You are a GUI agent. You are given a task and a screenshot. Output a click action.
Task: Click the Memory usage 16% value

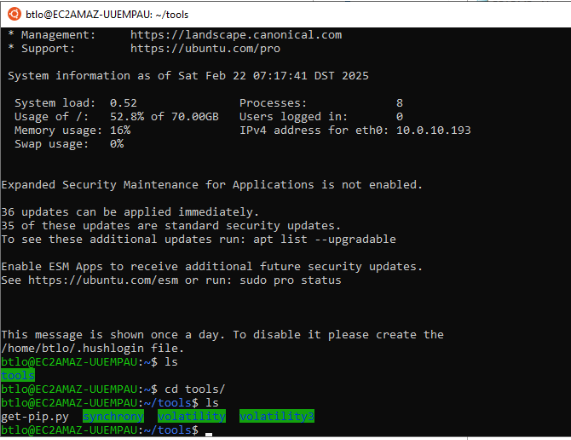click(x=120, y=130)
